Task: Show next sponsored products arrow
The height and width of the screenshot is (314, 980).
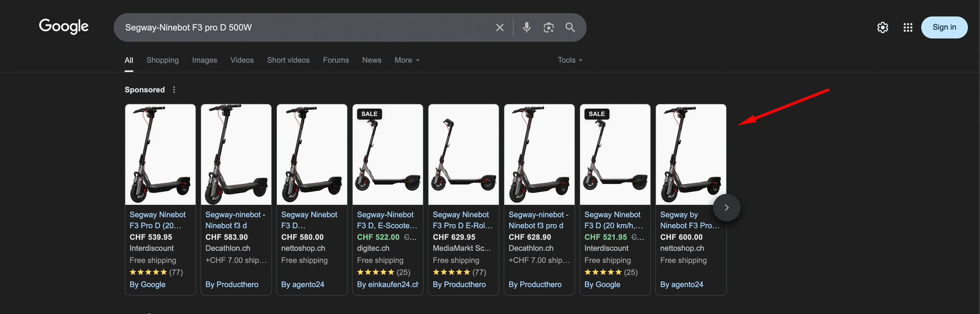Action: tap(727, 208)
